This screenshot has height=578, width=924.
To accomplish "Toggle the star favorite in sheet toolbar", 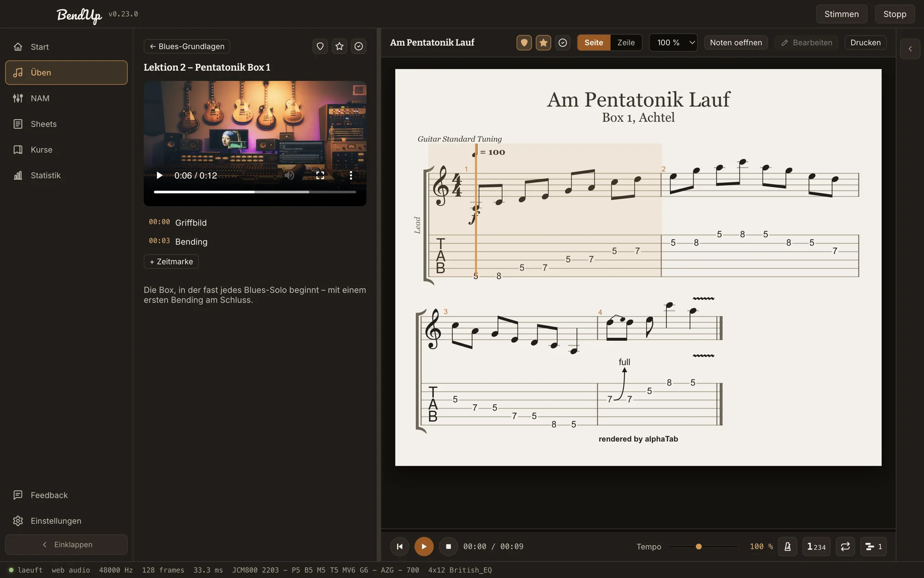I will coord(543,43).
